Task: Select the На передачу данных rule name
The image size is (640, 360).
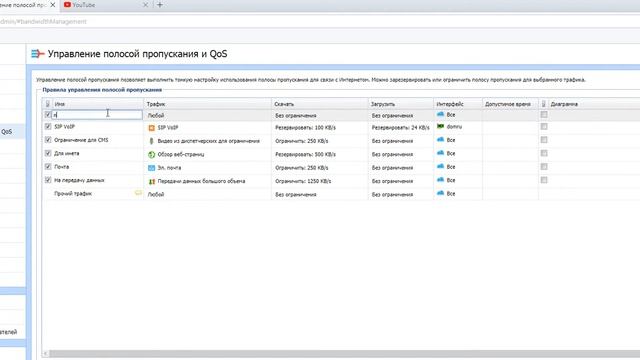Action: click(79, 180)
